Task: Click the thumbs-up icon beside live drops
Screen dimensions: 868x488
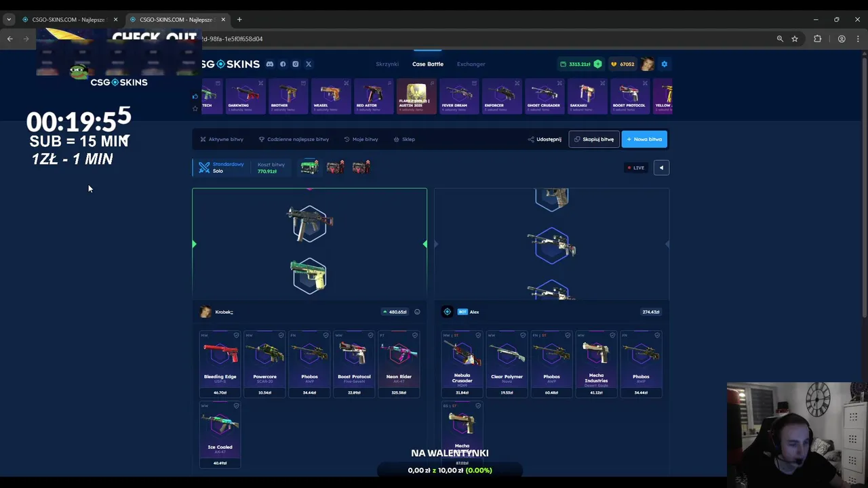Action: click(x=195, y=96)
